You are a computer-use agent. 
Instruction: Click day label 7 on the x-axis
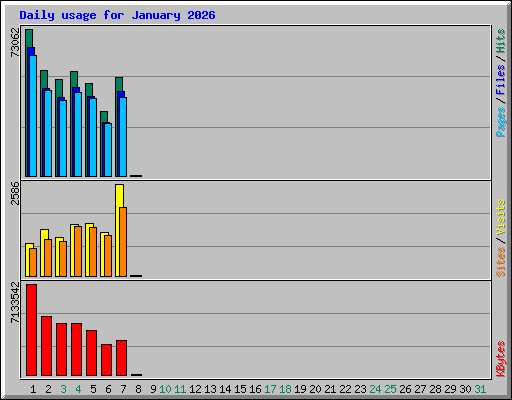(x=123, y=389)
